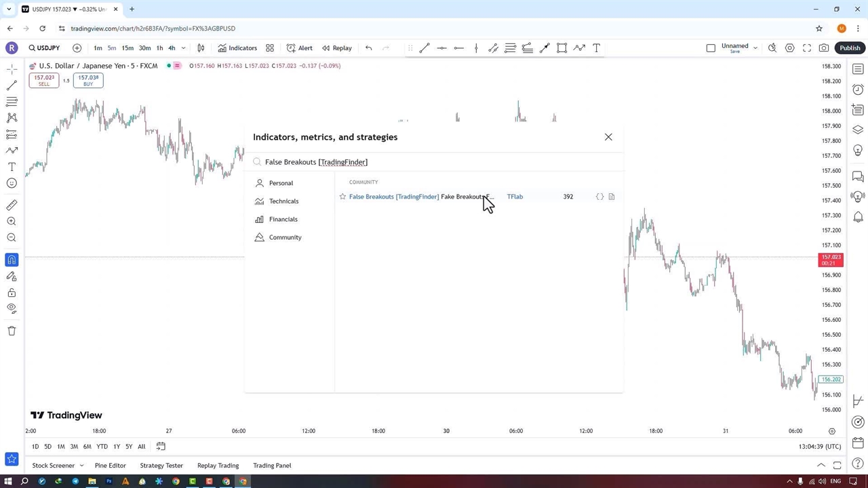Open chart Settings gear icon

click(789, 48)
